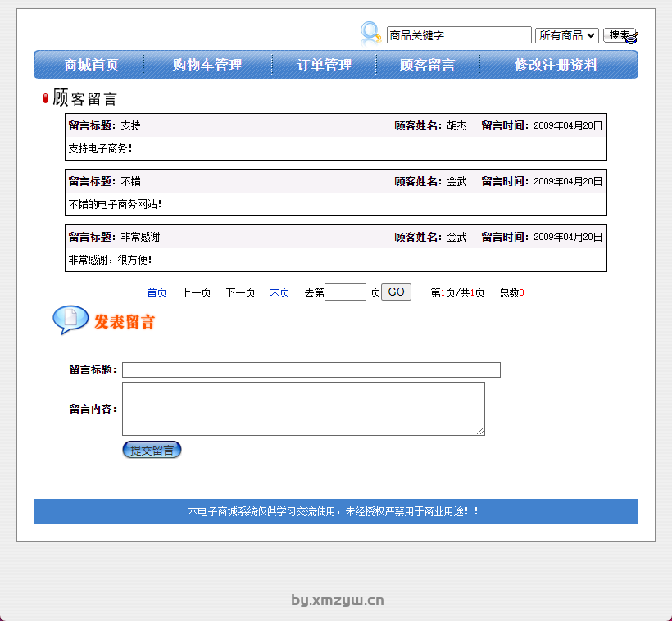The image size is (672, 621).
Task: Open the 修改注册资料 menu item
Action: 556,66
